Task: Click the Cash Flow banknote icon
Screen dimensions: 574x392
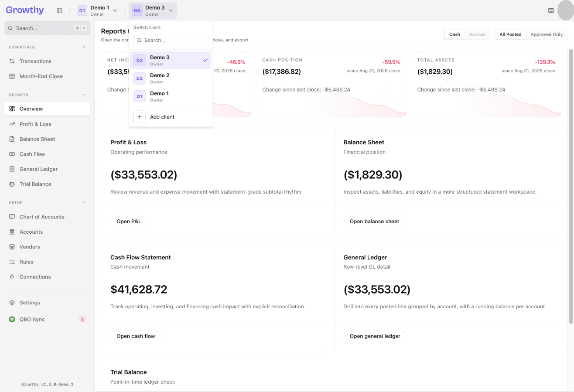Action: tap(12, 154)
